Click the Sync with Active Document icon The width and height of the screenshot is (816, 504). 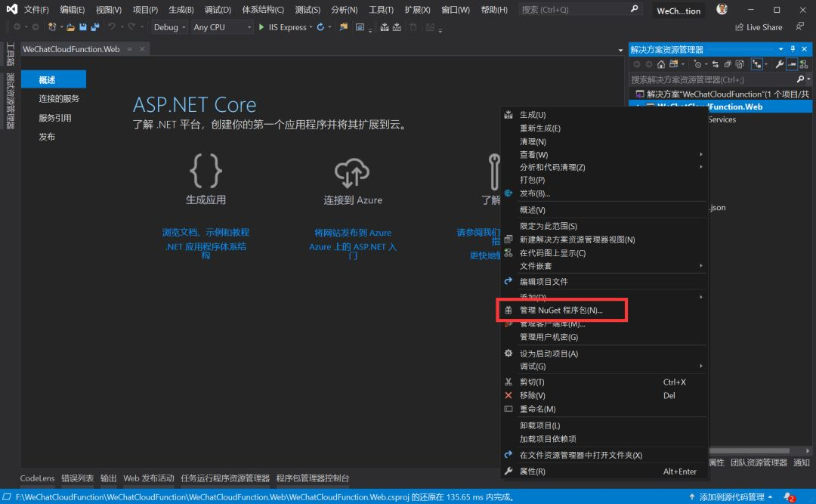coord(716,64)
